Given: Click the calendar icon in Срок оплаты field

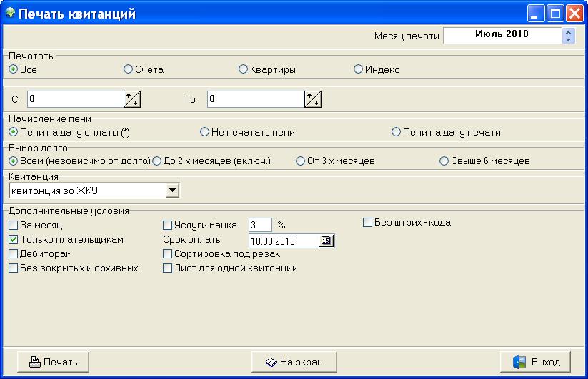Looking at the screenshot, I should pos(327,241).
